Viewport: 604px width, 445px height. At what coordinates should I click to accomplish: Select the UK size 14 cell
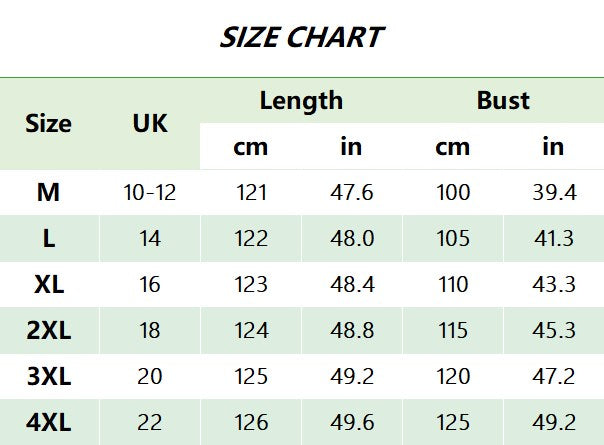point(150,239)
